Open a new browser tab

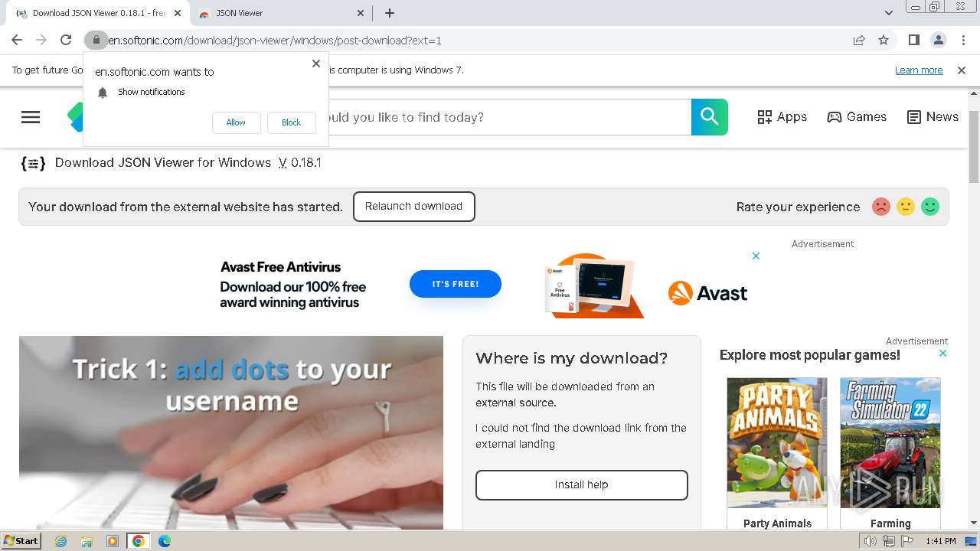click(x=390, y=13)
